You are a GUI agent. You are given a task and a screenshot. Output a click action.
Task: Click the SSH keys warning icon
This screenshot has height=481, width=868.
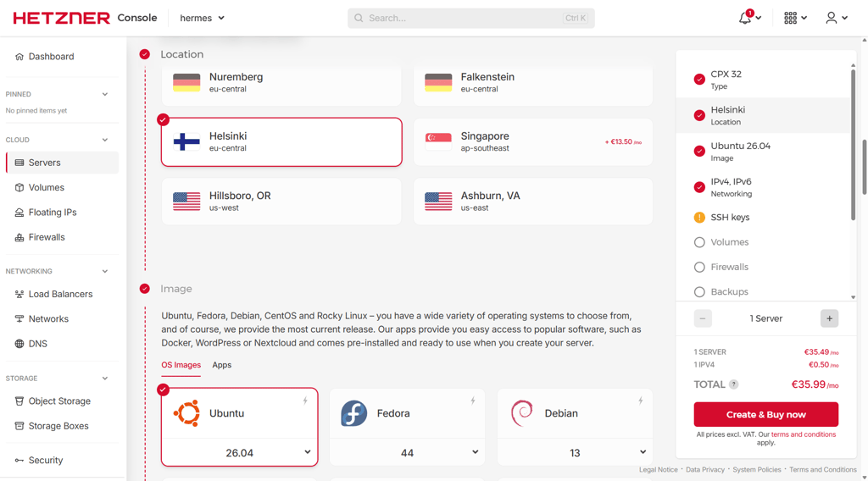699,218
